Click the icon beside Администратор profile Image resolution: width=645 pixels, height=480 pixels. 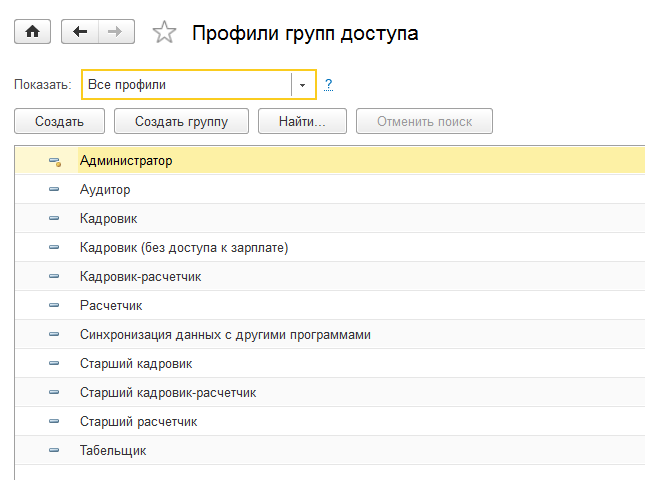(55, 161)
